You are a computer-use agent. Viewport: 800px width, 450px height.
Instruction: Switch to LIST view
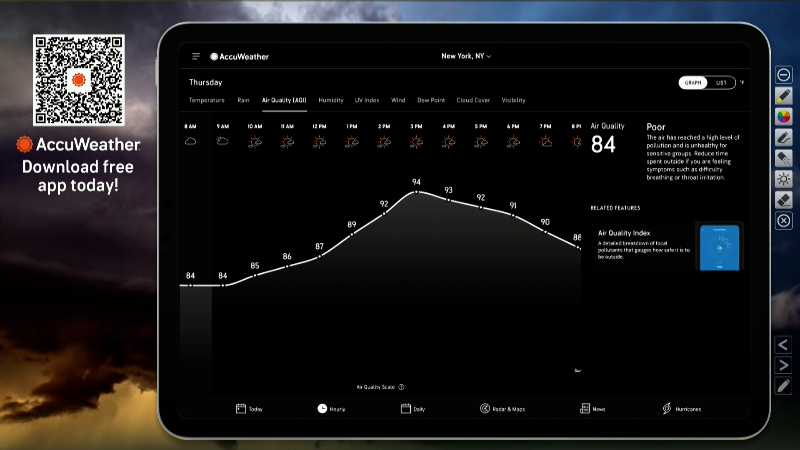tap(721, 83)
